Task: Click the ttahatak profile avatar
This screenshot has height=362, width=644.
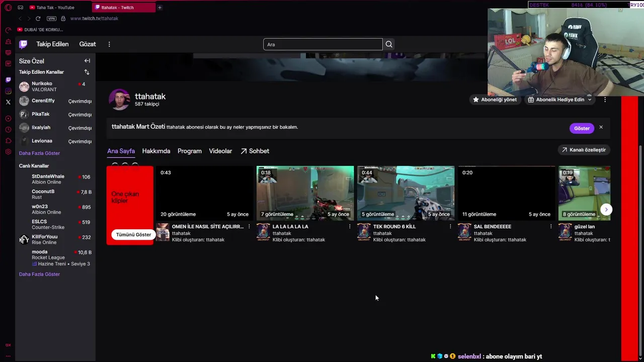Action: (x=120, y=100)
